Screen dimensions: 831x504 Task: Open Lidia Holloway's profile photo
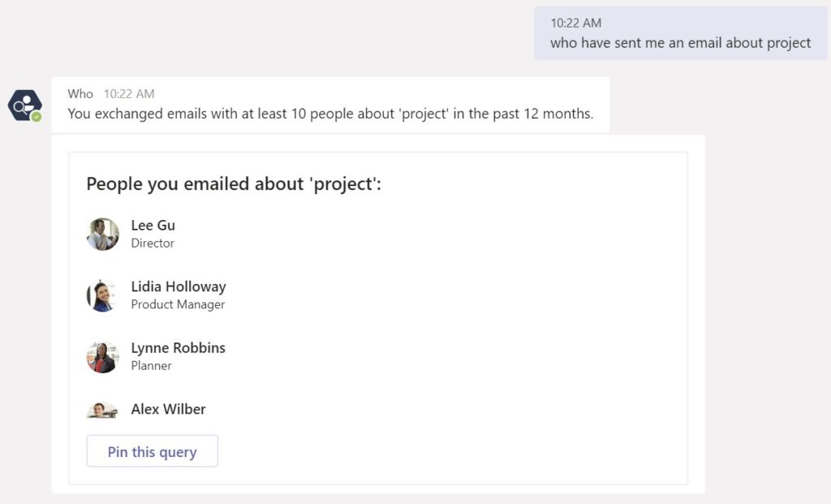click(103, 295)
